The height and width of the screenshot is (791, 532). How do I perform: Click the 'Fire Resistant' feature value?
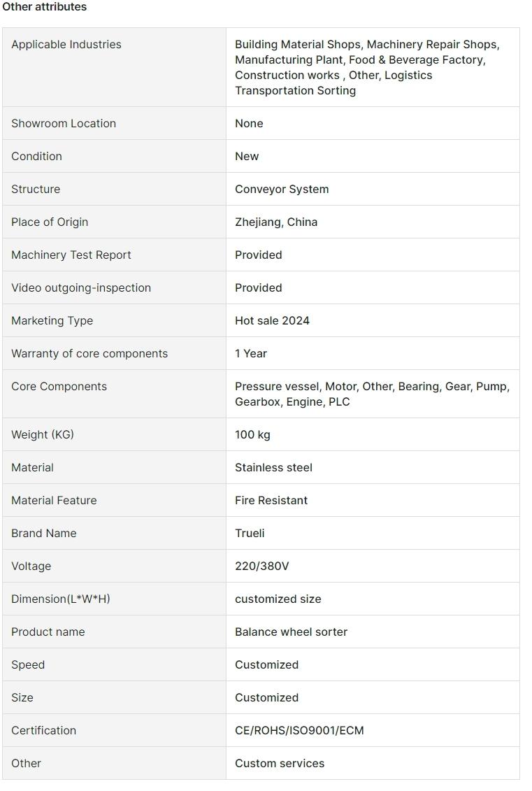(271, 501)
